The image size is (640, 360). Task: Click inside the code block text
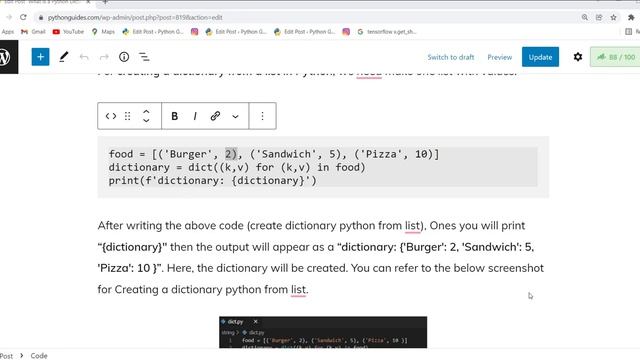323,167
